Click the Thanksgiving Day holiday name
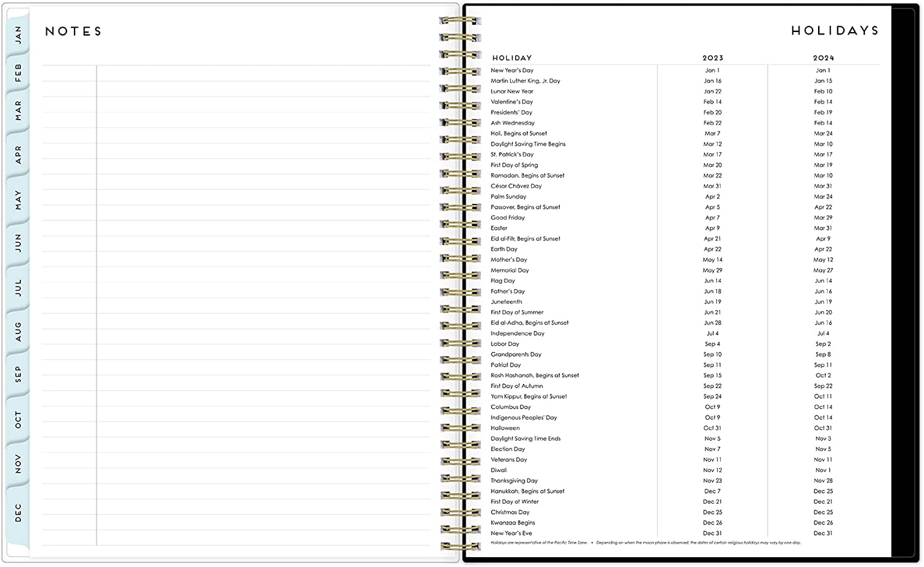This screenshot has width=924, height=567. point(514,481)
